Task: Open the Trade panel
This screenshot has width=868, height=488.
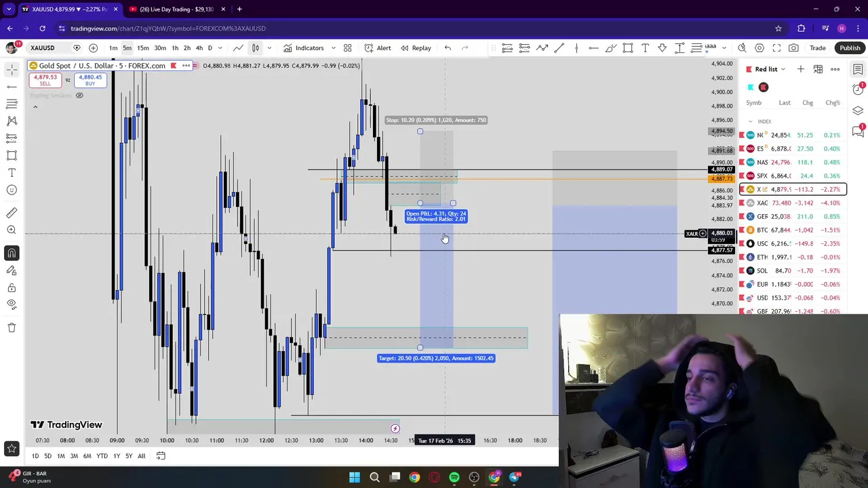Action: tap(818, 48)
